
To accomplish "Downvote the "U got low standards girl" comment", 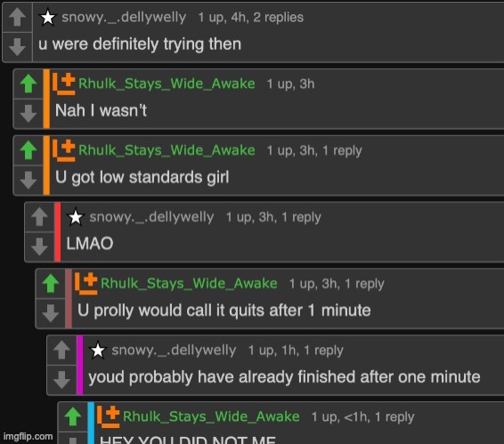I will [28, 180].
